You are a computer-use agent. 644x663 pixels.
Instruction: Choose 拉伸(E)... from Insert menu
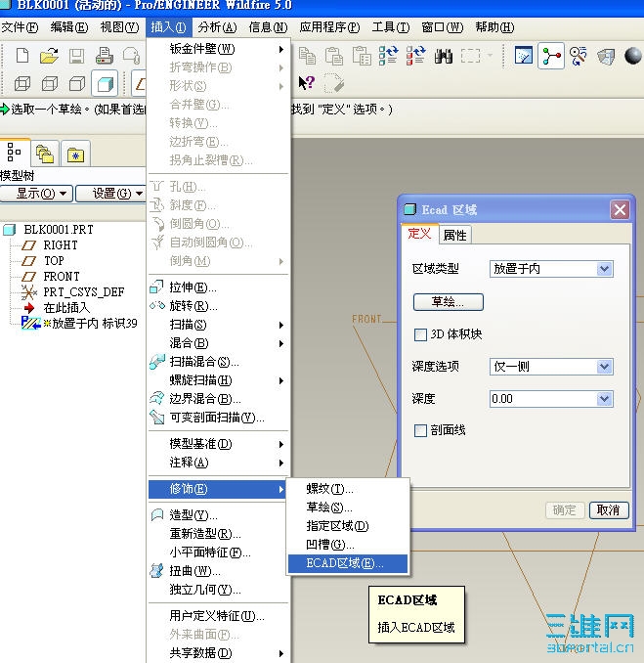pyautogui.click(x=219, y=287)
